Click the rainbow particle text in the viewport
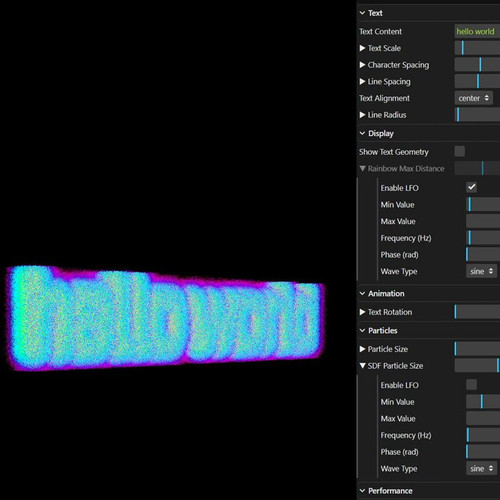Screen dimensions: 500x500 click(165, 318)
